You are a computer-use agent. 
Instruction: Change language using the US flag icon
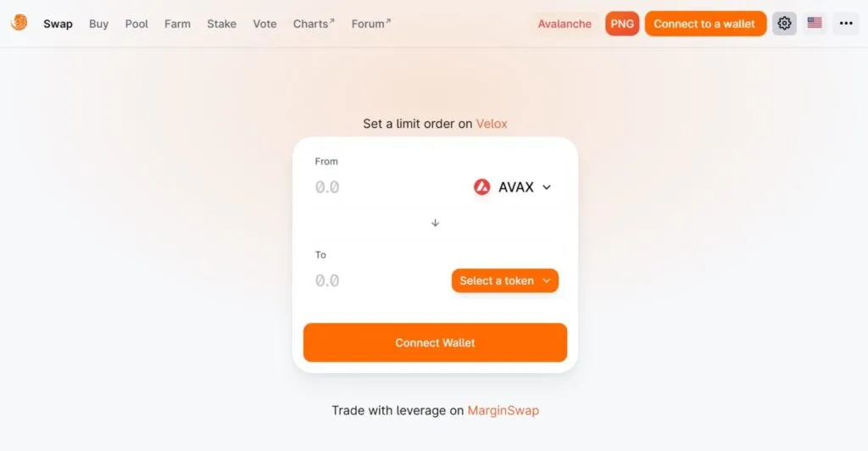(815, 23)
